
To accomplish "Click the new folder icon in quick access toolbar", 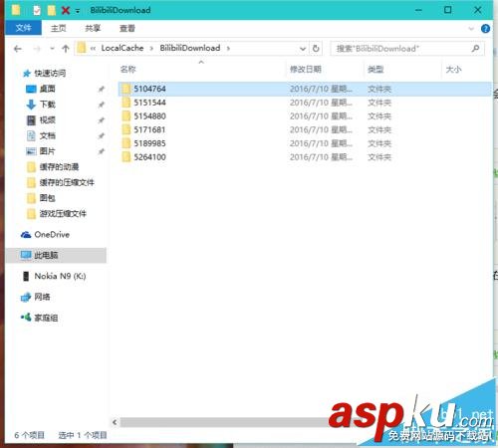I will [x=52, y=10].
